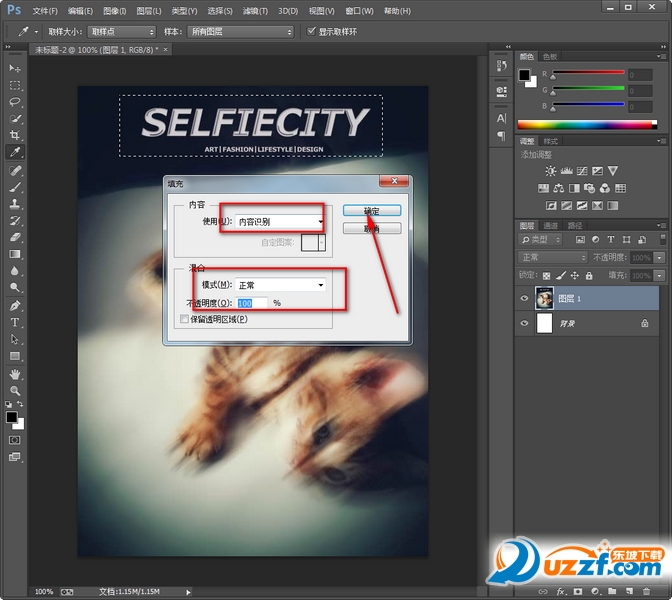This screenshot has width=672, height=600.
Task: Hide 图层 1 using its eye icon
Action: tap(525, 297)
